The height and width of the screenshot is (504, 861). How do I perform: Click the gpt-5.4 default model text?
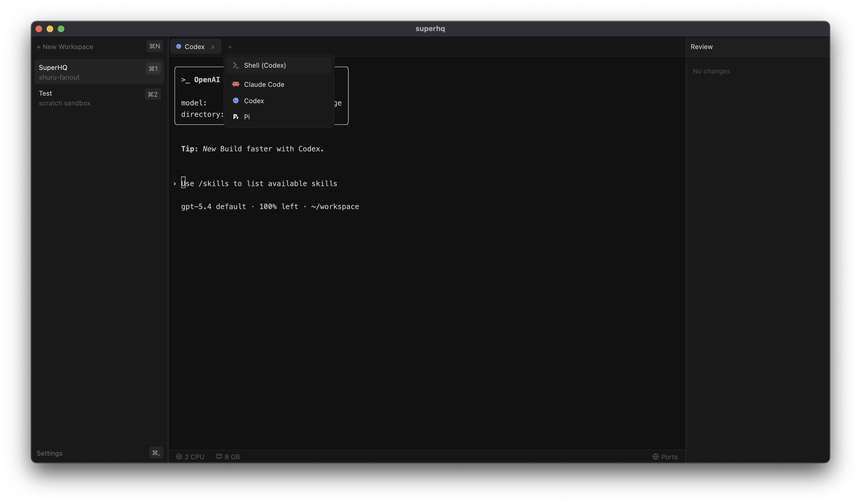click(x=213, y=206)
